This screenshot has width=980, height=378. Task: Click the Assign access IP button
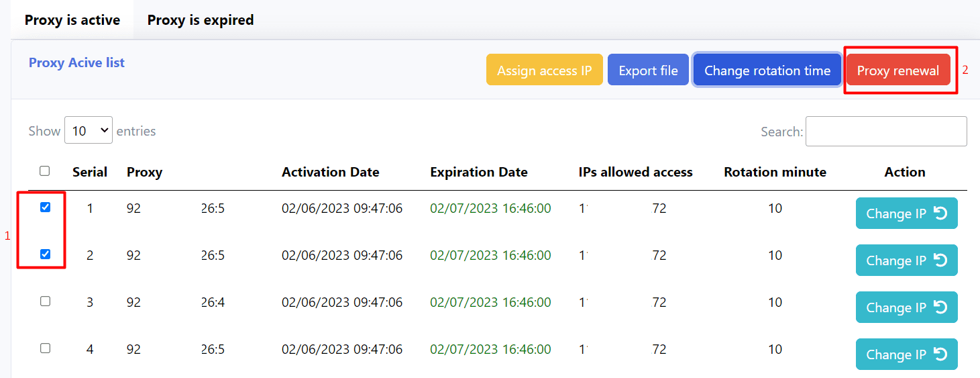coord(544,70)
